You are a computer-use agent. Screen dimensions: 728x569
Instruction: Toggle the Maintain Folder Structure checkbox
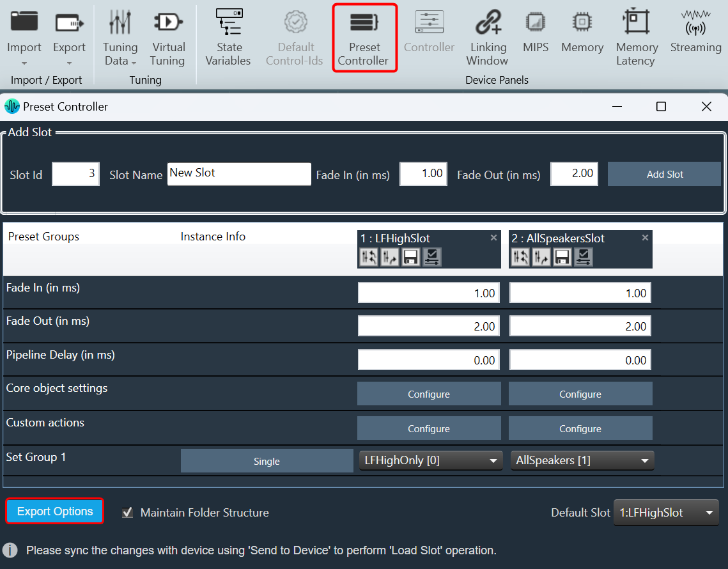pyautogui.click(x=127, y=512)
